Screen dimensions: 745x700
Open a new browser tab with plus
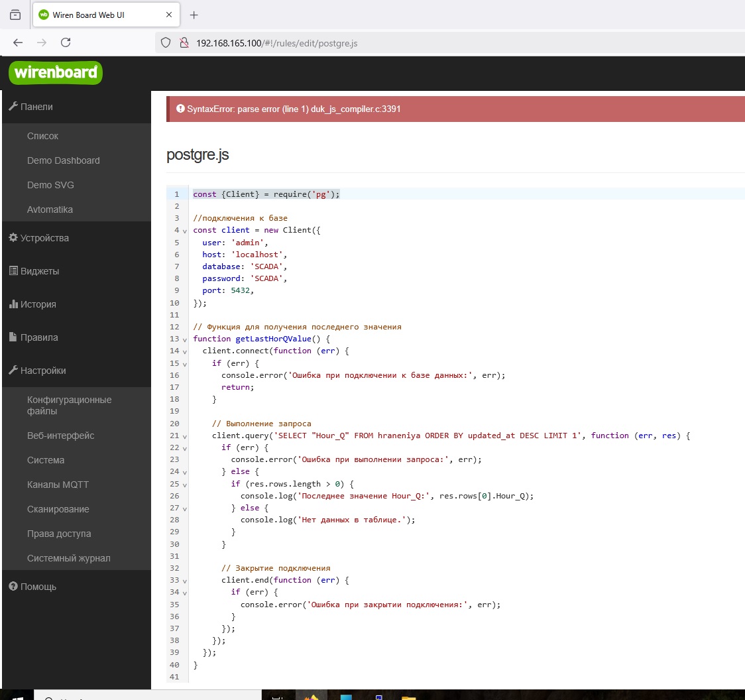point(194,15)
